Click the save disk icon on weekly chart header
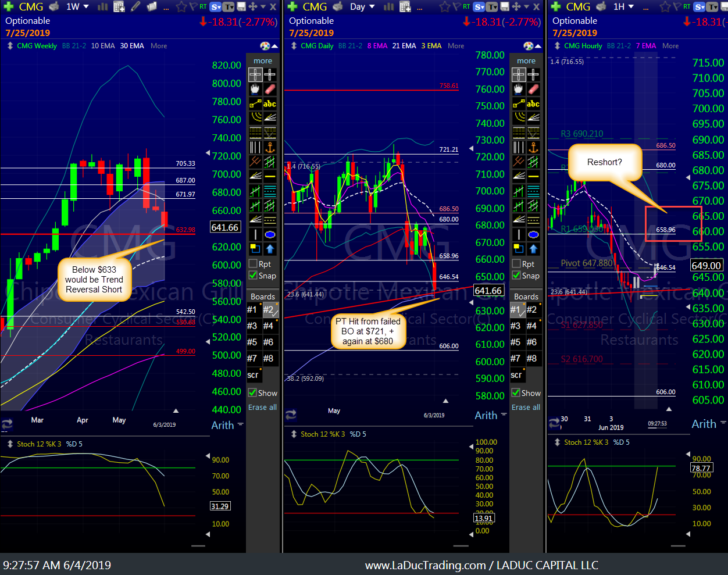The image size is (728, 575). [x=241, y=7]
